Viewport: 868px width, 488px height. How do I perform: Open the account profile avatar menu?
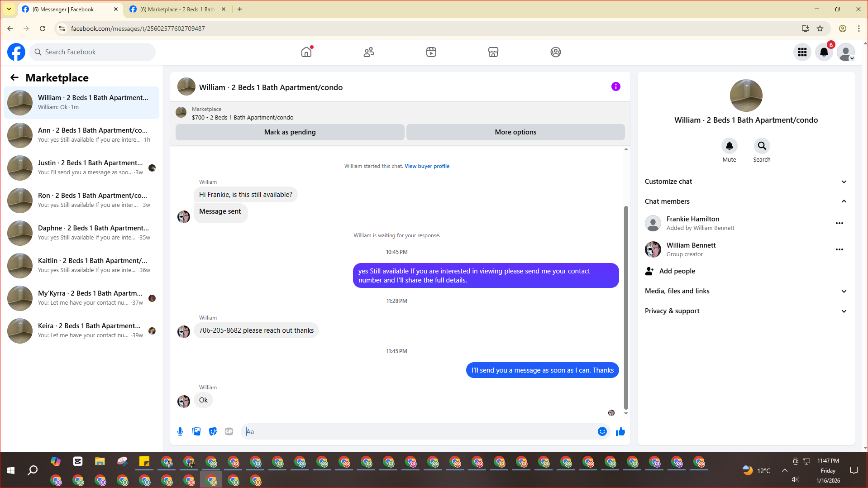coord(845,52)
